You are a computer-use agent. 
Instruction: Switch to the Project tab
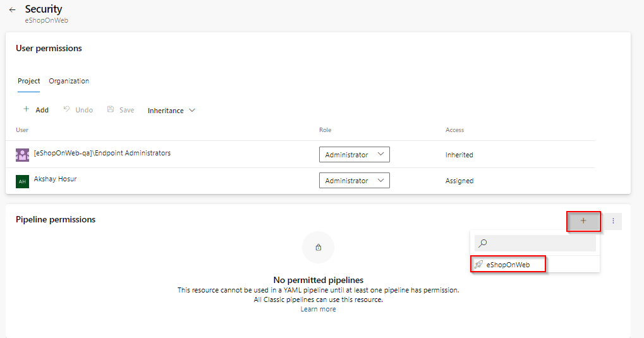pyautogui.click(x=28, y=81)
